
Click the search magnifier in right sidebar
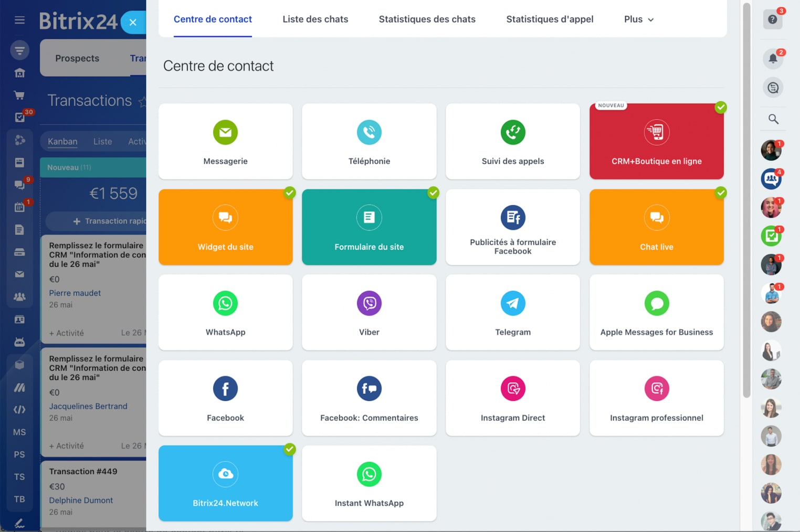point(773,119)
